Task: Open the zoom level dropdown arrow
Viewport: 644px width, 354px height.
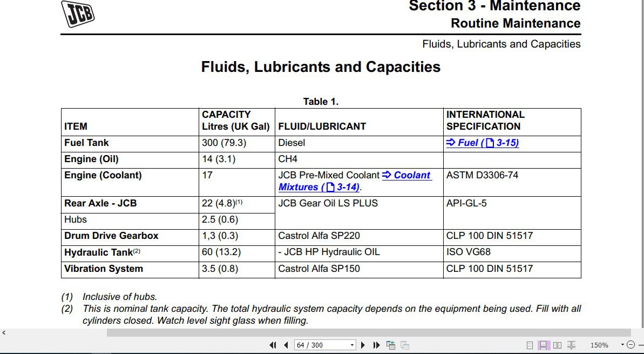Action: pos(622,345)
